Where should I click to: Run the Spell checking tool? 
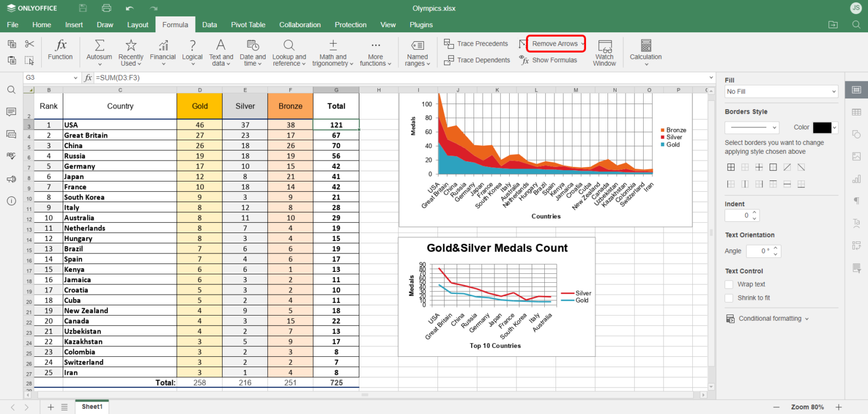(x=11, y=157)
